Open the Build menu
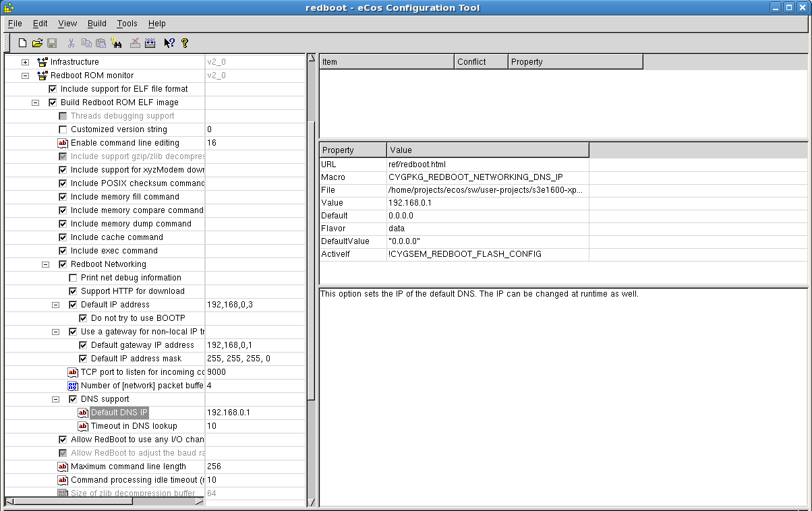This screenshot has height=511, width=812. 96,24
